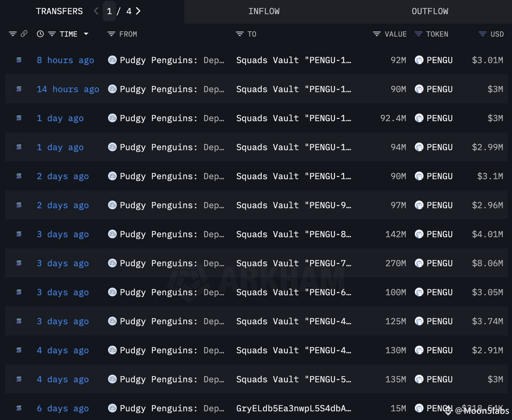Click the 142M value cell
This screenshot has height=420, width=512.
pyautogui.click(x=396, y=234)
